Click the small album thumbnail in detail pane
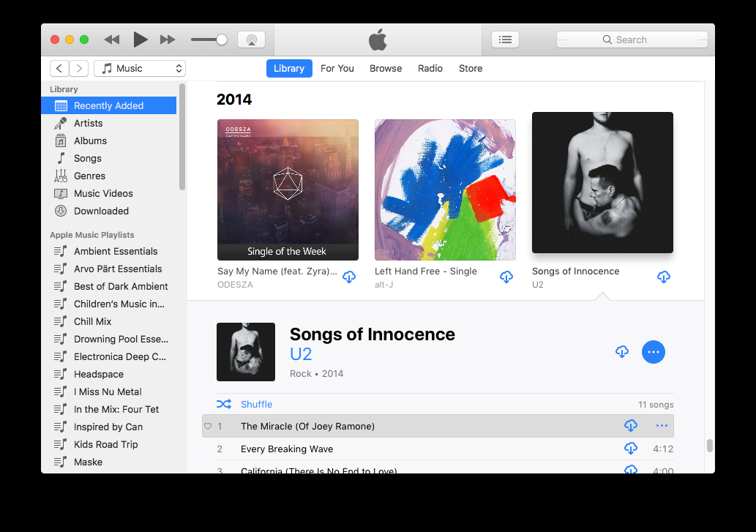Viewport: 756px width, 532px height. coord(246,352)
